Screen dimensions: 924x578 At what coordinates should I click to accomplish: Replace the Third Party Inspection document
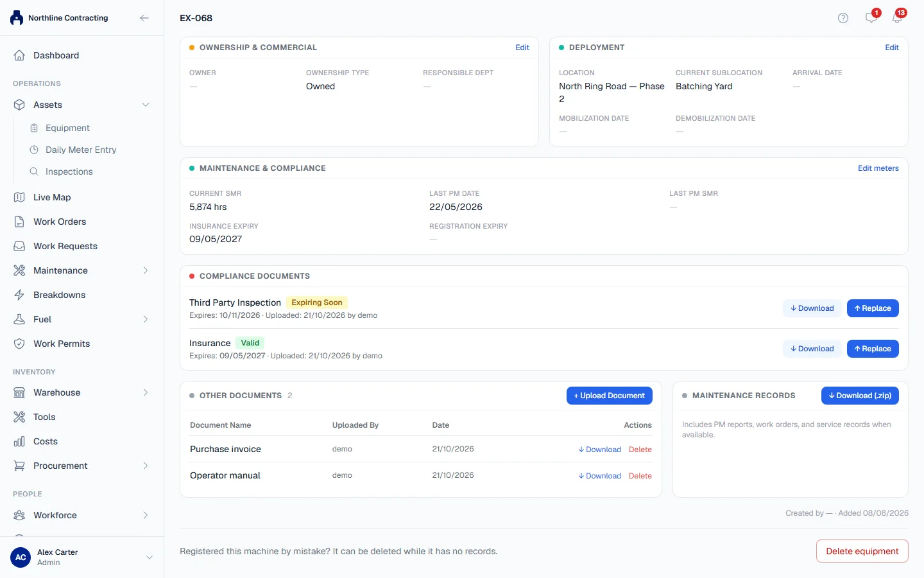pos(873,308)
